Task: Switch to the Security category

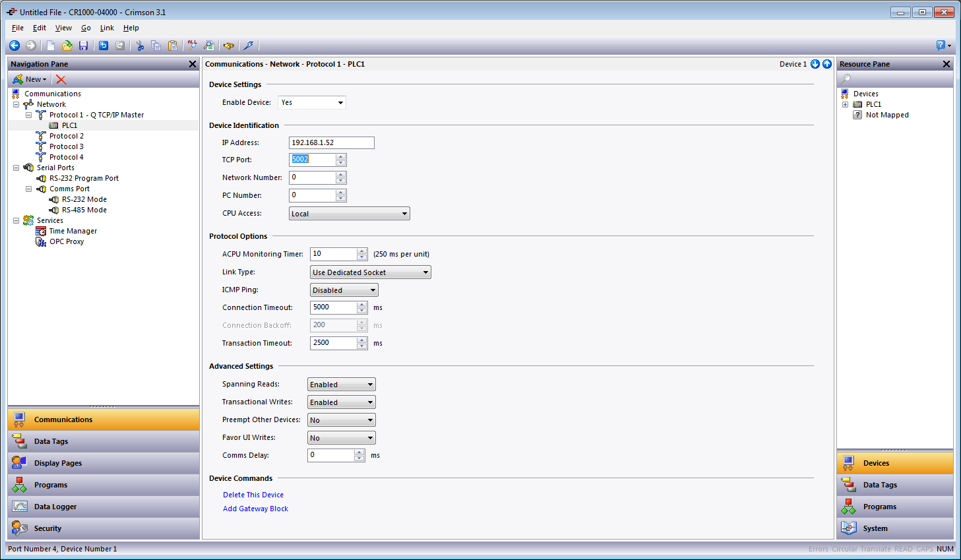Action: coord(104,528)
